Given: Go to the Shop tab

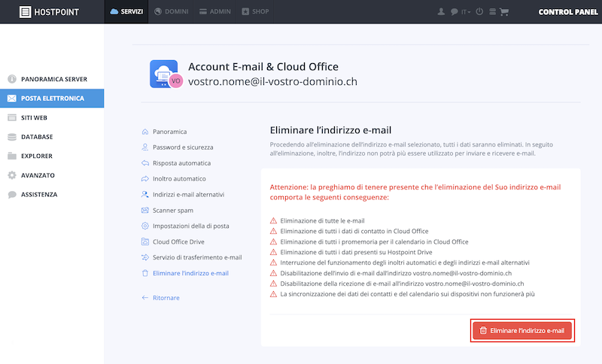Looking at the screenshot, I should (255, 11).
